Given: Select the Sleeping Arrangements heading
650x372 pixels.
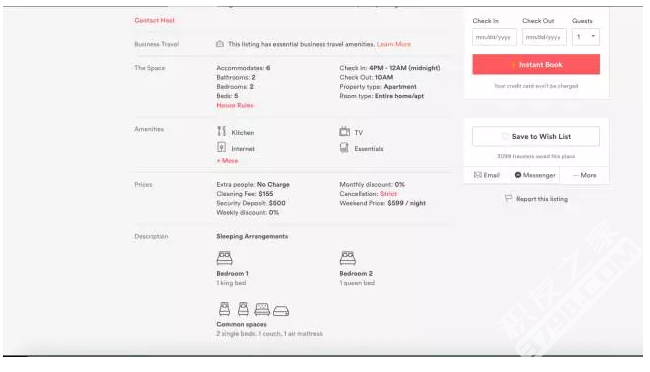Looking at the screenshot, I should click(x=252, y=236).
